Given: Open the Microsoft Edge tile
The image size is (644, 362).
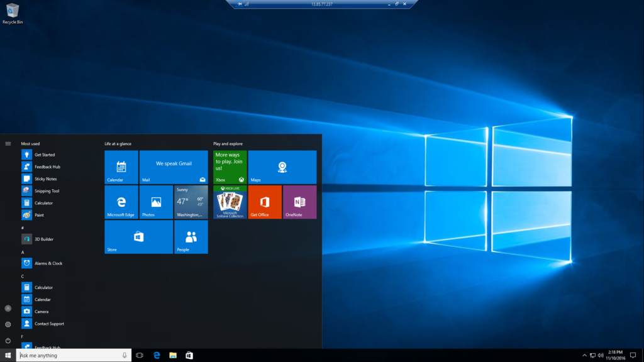Looking at the screenshot, I should pyautogui.click(x=120, y=202).
